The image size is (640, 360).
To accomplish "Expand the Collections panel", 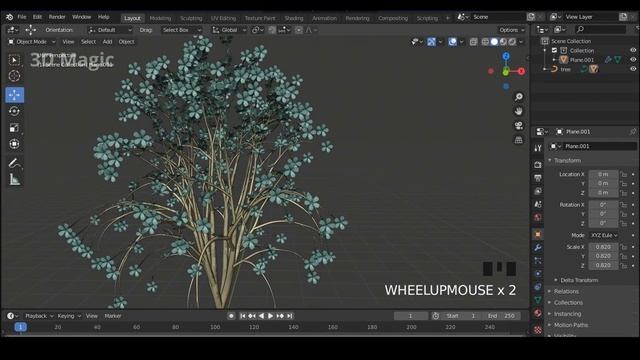I will click(x=568, y=302).
